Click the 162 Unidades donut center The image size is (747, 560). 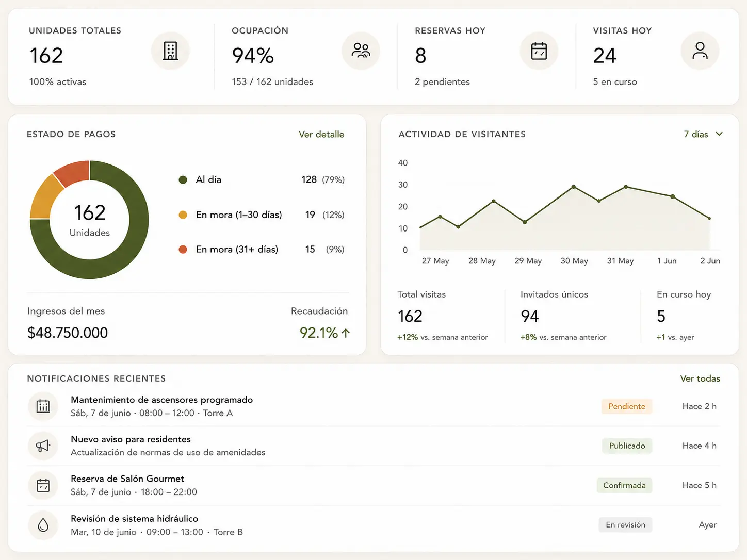[x=90, y=220]
